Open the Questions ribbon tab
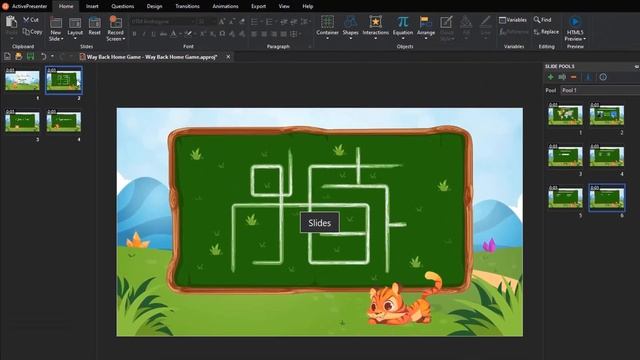Viewport: 640px width, 360px height. coord(122,6)
